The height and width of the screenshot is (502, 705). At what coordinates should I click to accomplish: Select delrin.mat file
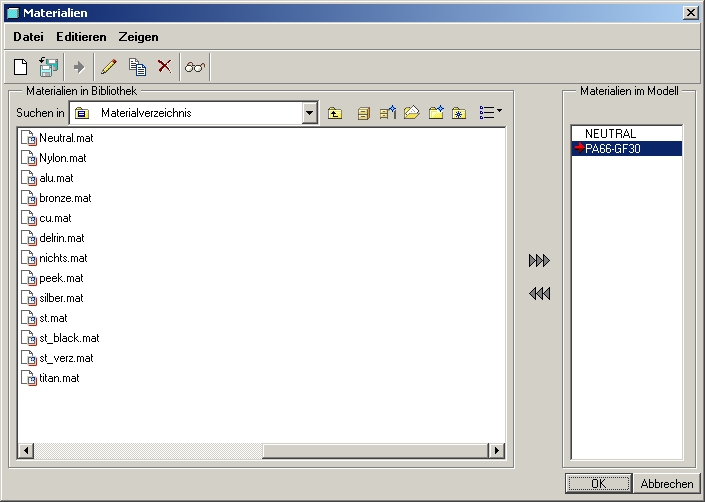pos(53,238)
